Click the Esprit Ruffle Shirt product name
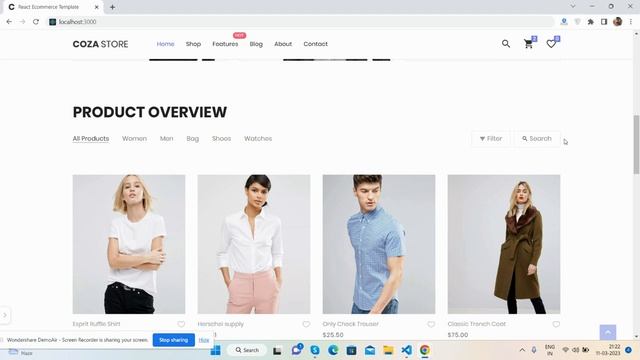The height and width of the screenshot is (360, 640). click(96, 324)
